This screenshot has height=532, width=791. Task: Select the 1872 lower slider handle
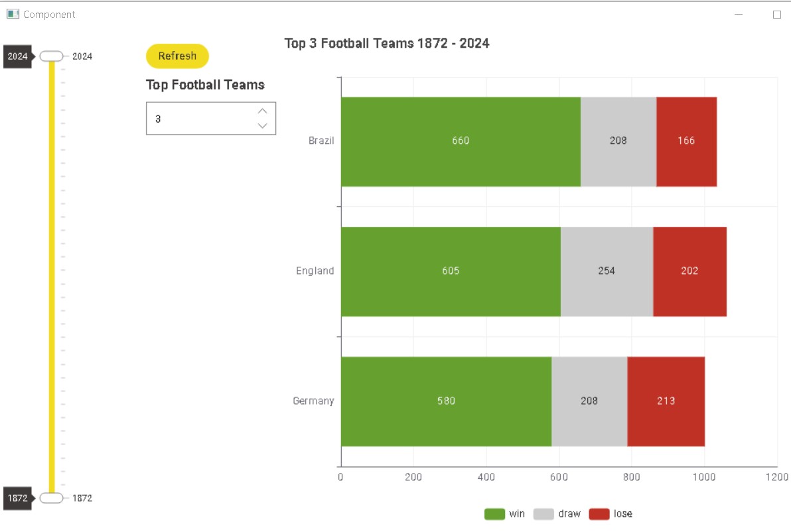pyautogui.click(x=52, y=498)
